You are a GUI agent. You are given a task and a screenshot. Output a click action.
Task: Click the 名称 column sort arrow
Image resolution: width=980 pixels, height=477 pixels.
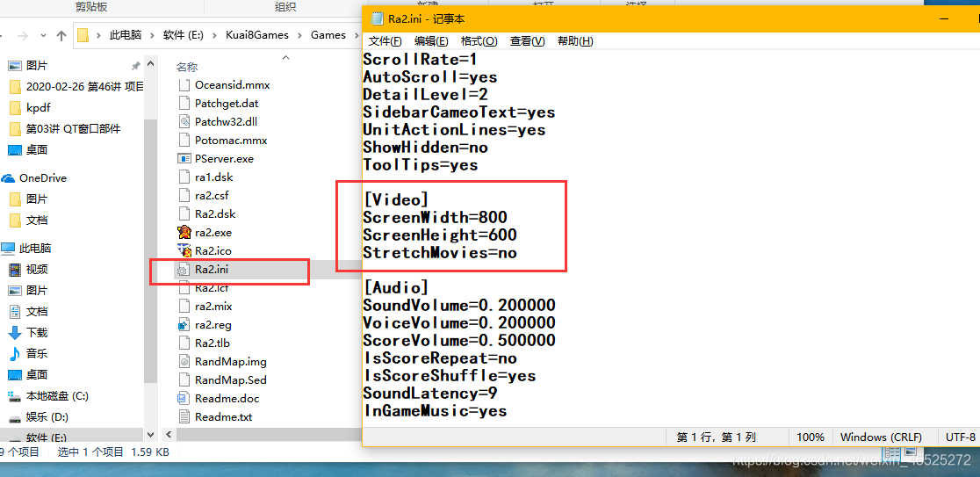pyautogui.click(x=285, y=57)
